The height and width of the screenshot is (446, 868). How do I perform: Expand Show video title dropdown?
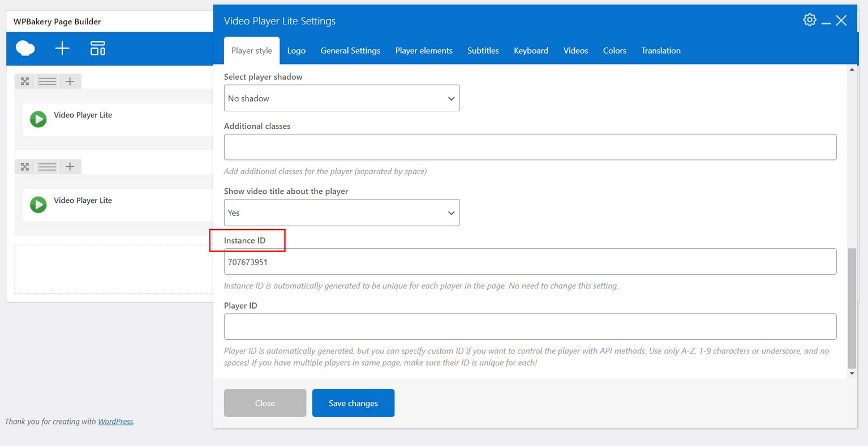point(341,213)
